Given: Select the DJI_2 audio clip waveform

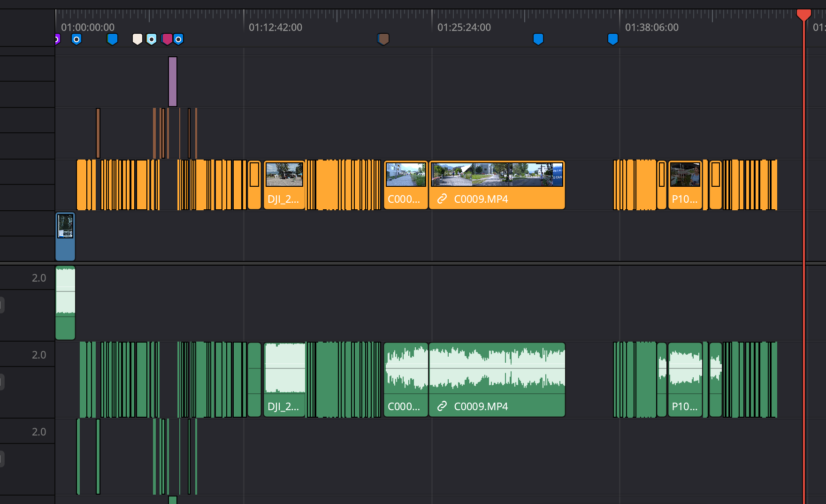Looking at the screenshot, I should [284, 368].
